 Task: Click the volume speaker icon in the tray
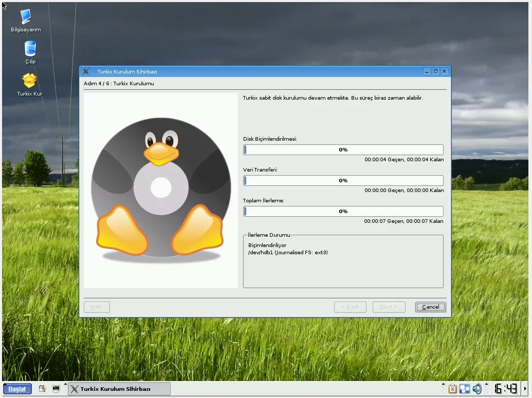(x=478, y=389)
